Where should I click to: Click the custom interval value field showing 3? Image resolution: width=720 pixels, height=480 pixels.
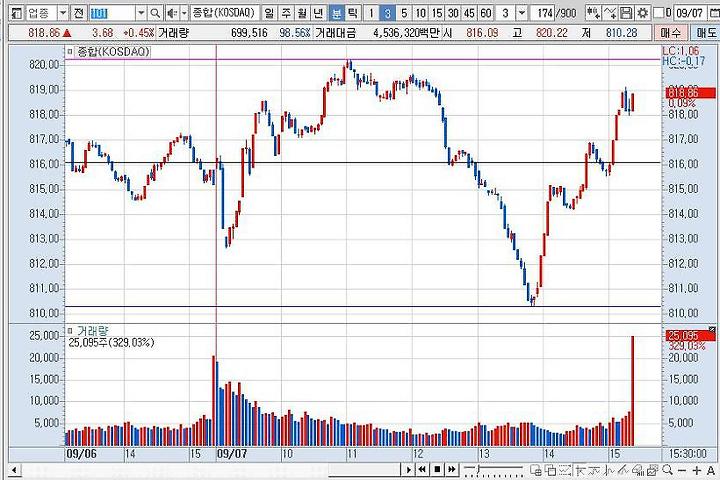[506, 13]
